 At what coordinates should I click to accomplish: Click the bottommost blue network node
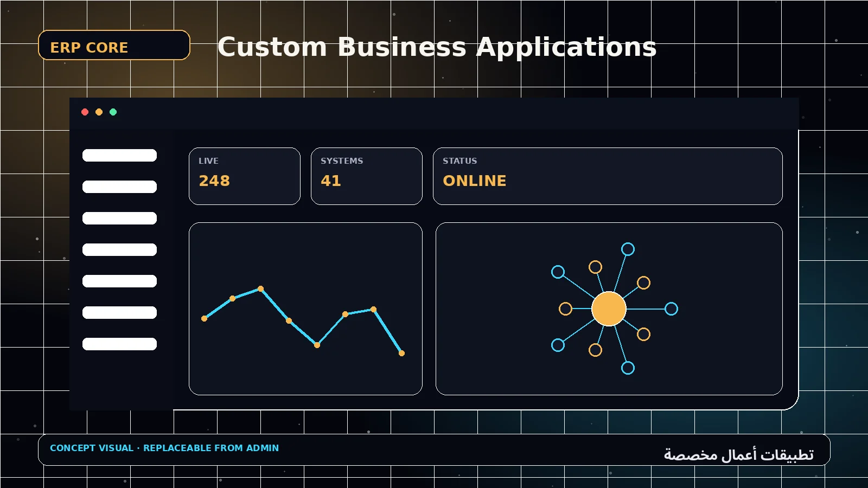(628, 368)
